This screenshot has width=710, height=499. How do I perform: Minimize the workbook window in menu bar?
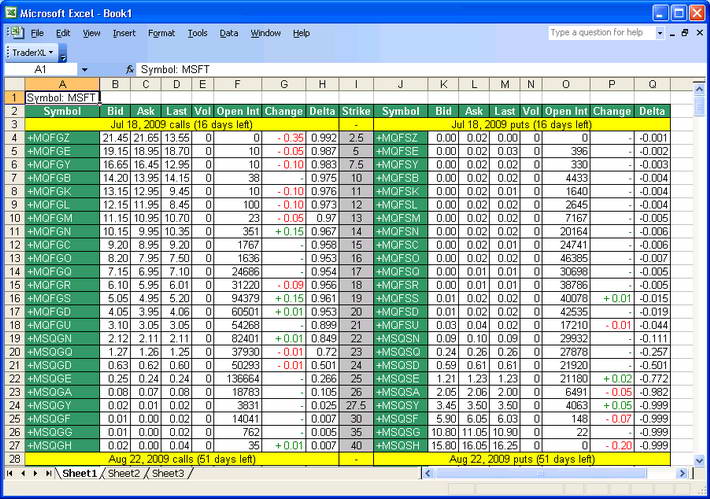[672, 33]
